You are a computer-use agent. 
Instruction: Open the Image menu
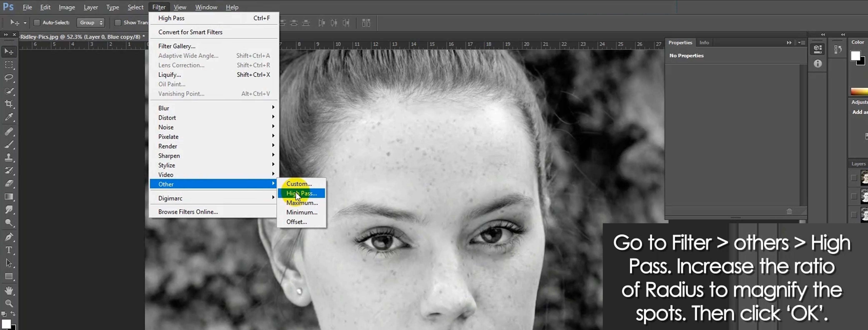(x=67, y=7)
